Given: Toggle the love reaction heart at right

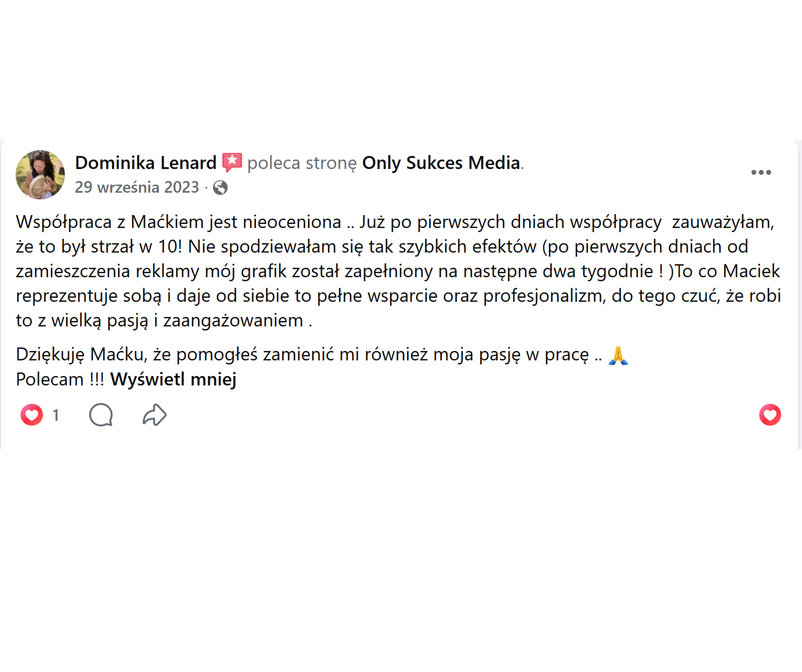Looking at the screenshot, I should pyautogui.click(x=770, y=415).
